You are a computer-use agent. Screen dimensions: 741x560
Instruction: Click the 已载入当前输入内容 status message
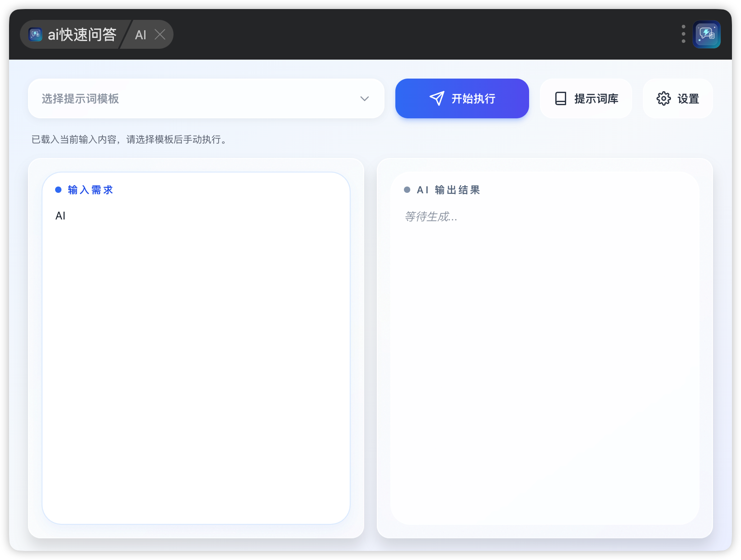point(129,140)
